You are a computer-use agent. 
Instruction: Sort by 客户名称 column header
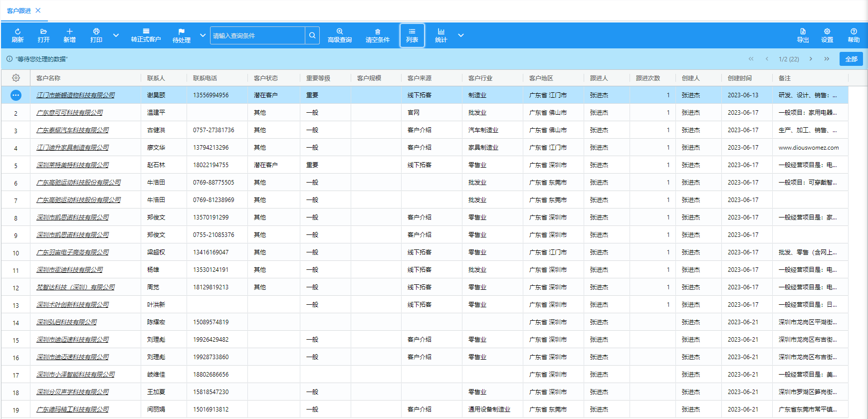[48, 78]
